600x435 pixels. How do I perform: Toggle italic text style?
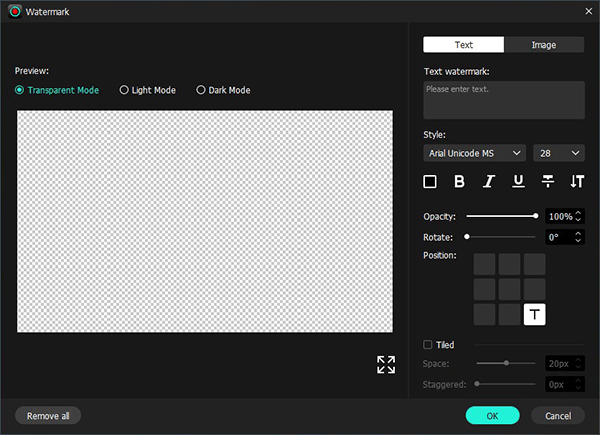click(x=489, y=181)
